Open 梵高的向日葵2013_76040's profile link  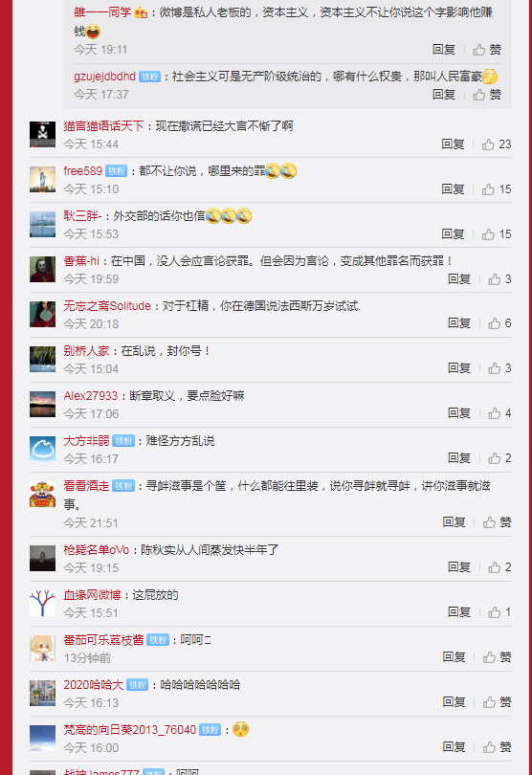tap(129, 729)
